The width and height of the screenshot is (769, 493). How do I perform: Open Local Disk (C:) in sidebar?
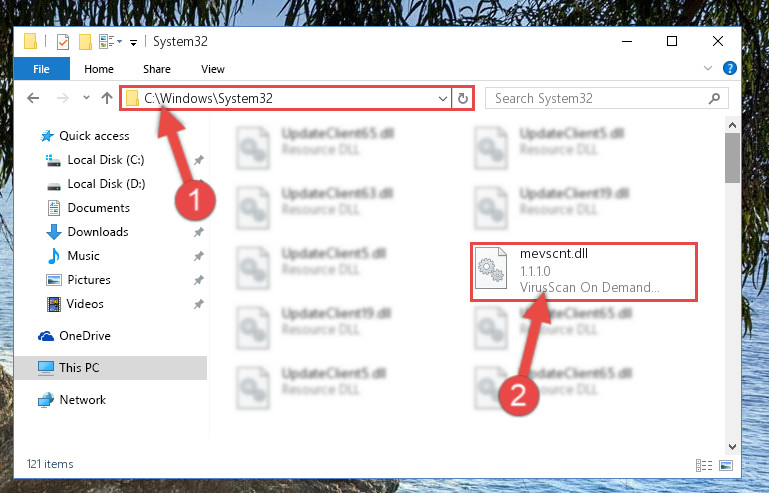tap(105, 160)
